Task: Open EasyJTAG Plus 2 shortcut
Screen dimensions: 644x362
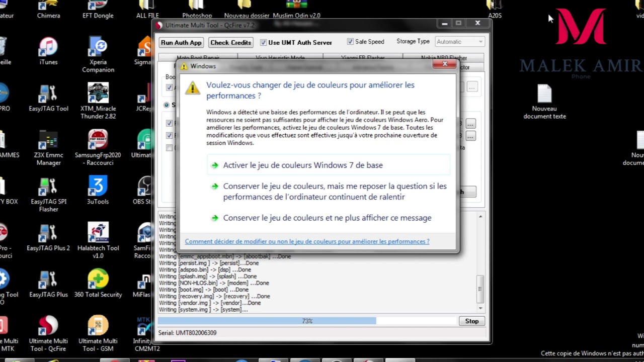Action: pyautogui.click(x=48, y=237)
